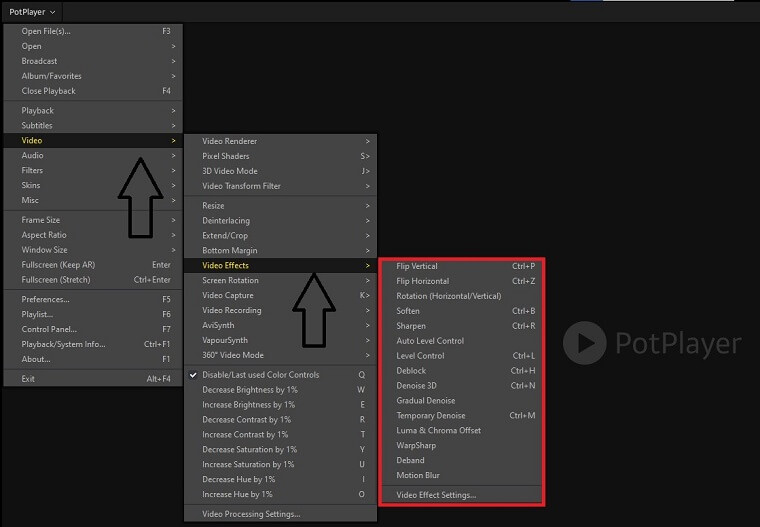Toggle Auto Level Control

tap(462, 341)
